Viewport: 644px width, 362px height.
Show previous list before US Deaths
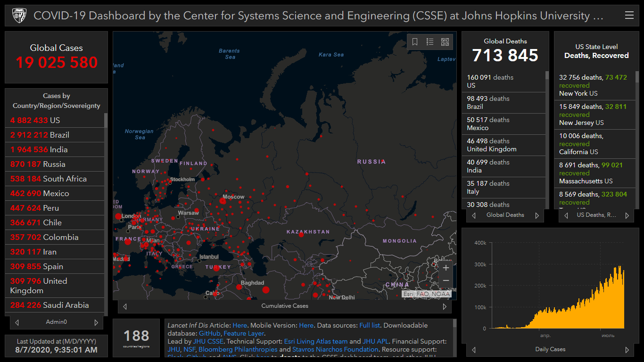566,215
